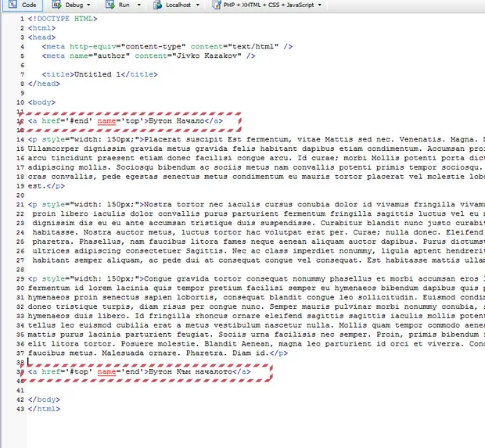
Task: Click the line starting 'fermentum id lorem'
Action: (x=257, y=289)
